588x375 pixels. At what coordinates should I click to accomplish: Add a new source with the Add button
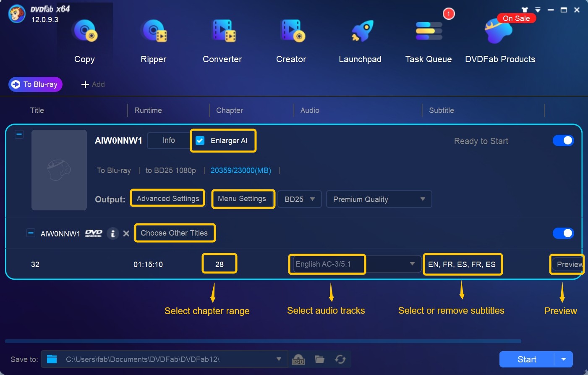click(x=92, y=84)
